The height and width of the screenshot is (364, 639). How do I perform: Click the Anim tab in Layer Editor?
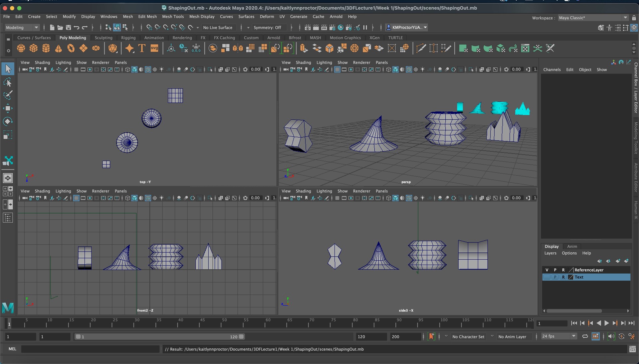click(x=572, y=246)
